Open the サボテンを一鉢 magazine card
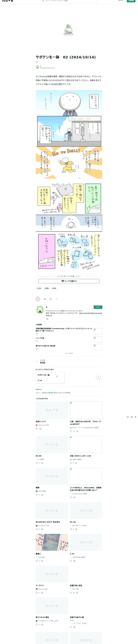 pyautogui.click(x=50, y=377)
